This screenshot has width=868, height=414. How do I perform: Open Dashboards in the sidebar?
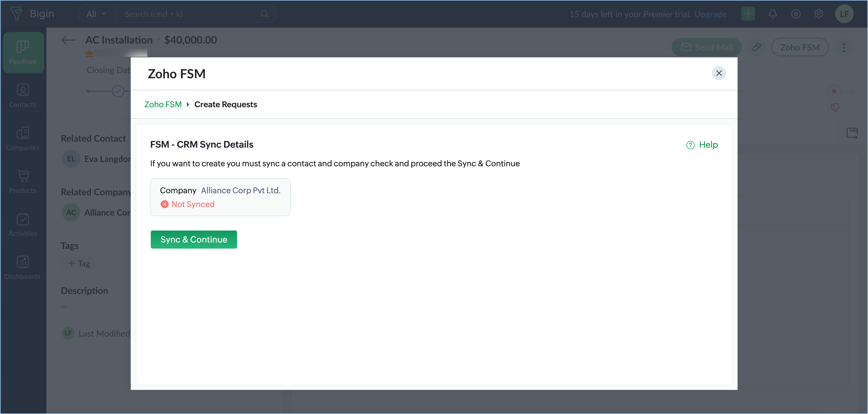point(23,267)
